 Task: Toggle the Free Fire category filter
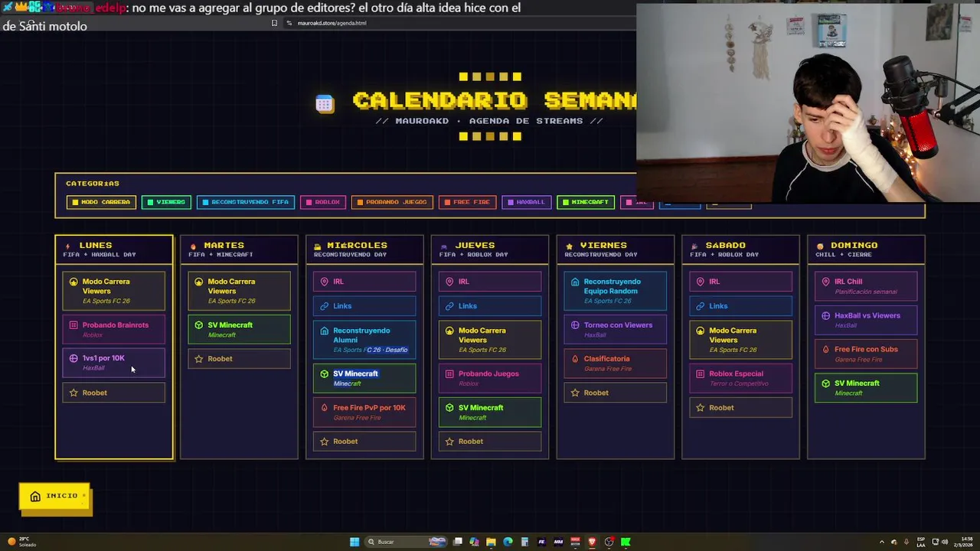467,202
